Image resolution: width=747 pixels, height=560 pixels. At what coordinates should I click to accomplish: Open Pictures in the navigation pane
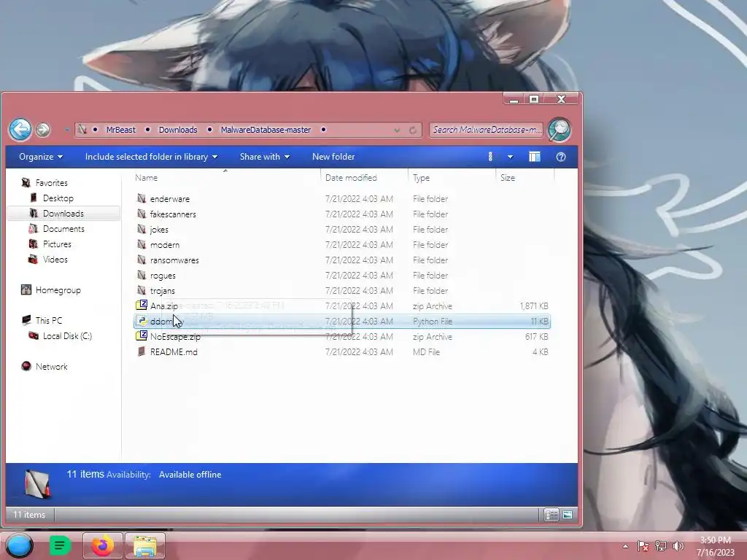(x=57, y=244)
